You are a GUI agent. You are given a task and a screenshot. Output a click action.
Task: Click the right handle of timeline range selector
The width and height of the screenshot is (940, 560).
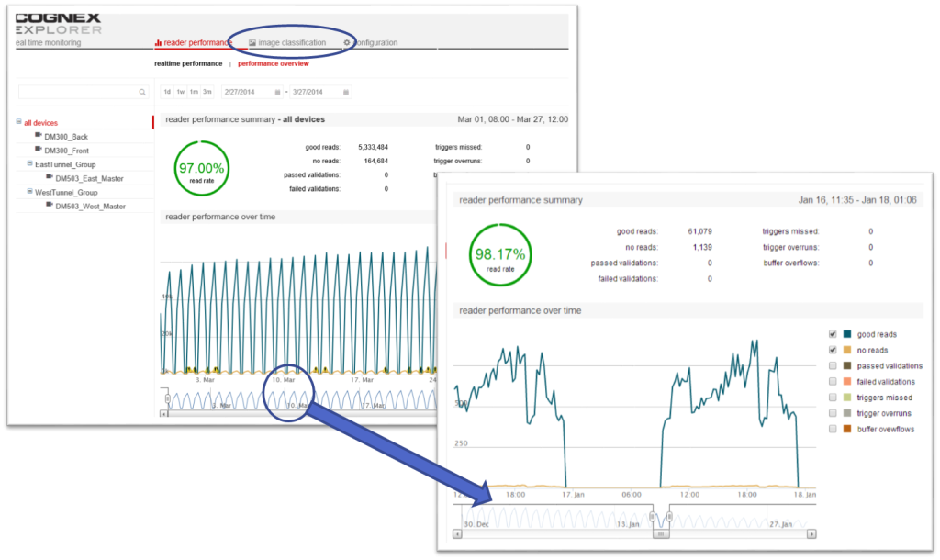coord(669,517)
